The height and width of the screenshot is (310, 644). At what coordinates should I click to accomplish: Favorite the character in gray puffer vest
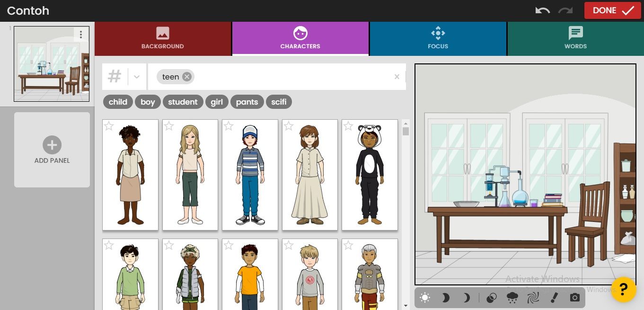169,245
